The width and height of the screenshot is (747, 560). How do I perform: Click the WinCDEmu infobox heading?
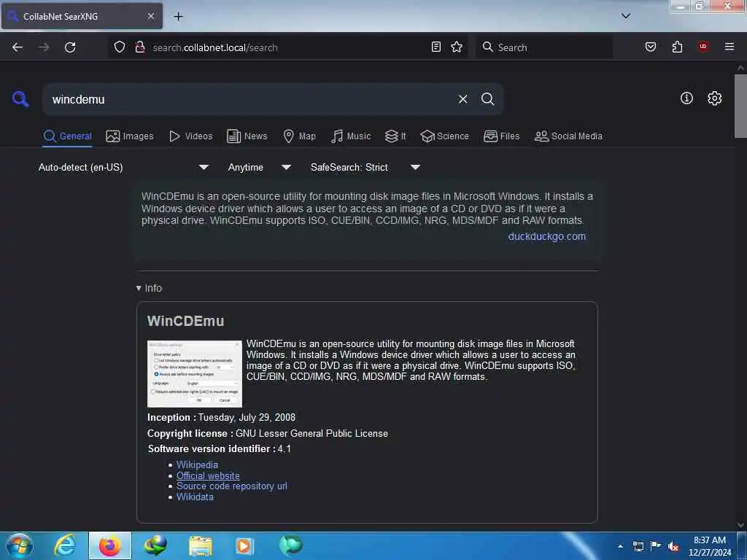coord(185,321)
